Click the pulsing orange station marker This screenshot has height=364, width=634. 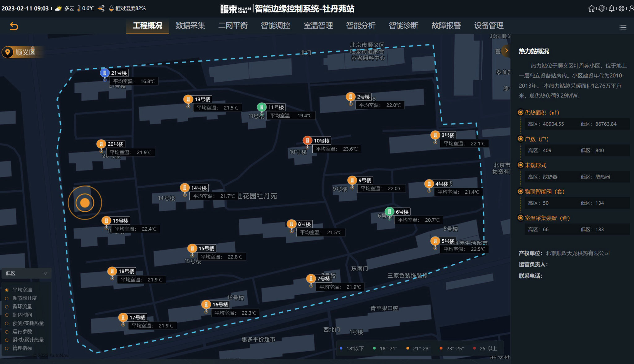point(85,203)
